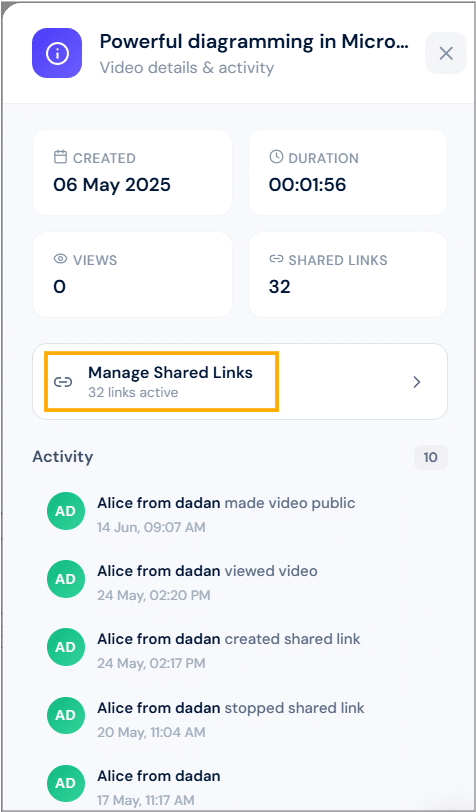Click the link icon in Manage Shared Links
476x812 pixels.
[x=63, y=382]
